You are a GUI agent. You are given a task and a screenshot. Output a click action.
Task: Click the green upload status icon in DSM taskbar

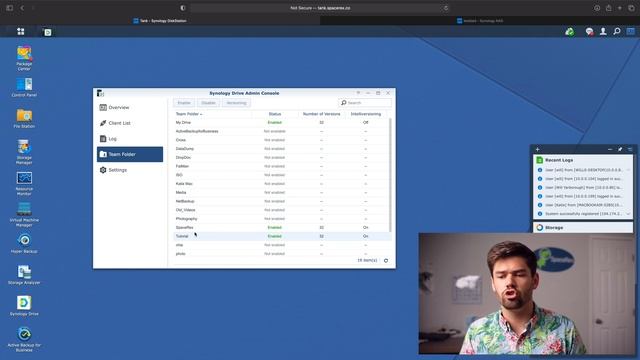[570, 31]
